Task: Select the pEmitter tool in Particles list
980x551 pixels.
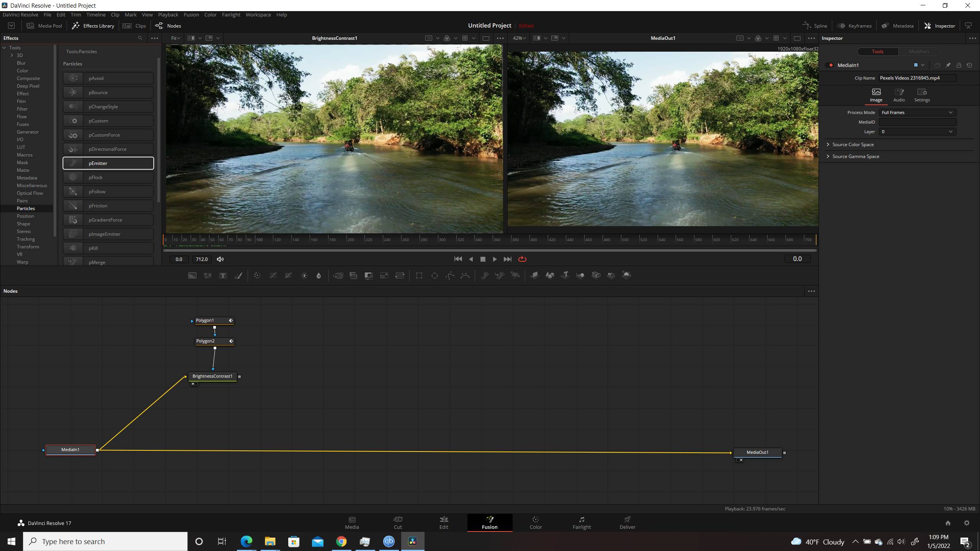Action: tap(108, 163)
